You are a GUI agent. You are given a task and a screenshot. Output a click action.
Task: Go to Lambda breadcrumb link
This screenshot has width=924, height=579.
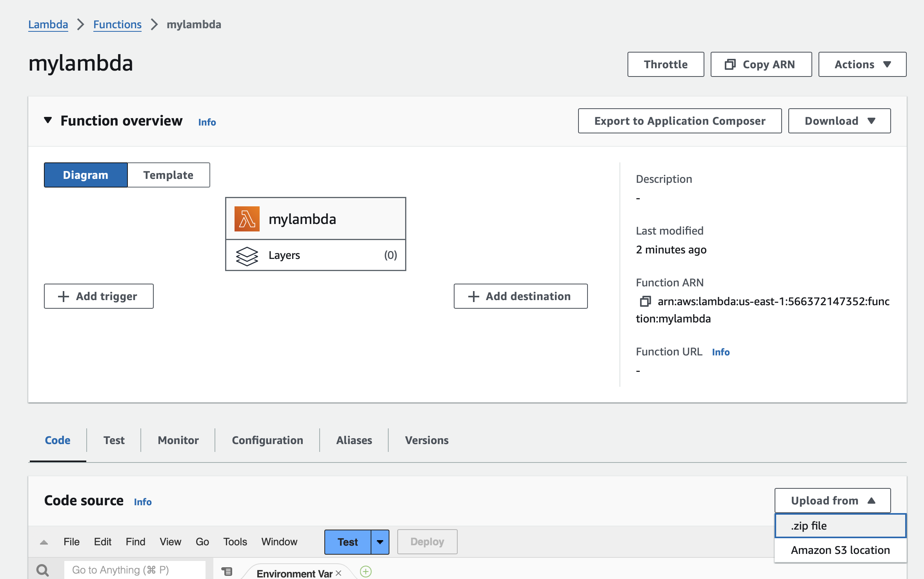click(x=48, y=24)
